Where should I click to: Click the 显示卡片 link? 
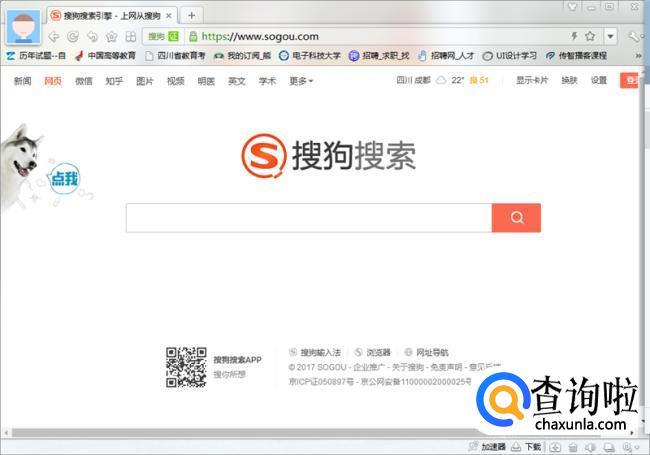pyautogui.click(x=532, y=80)
